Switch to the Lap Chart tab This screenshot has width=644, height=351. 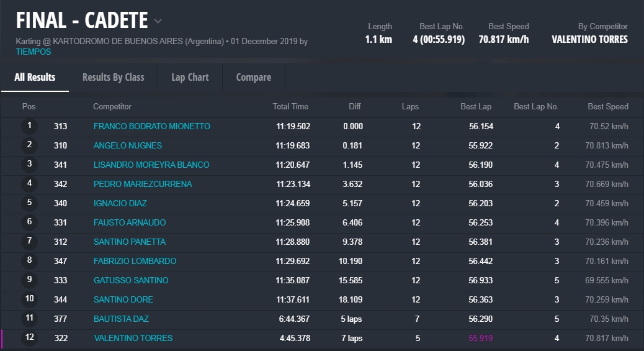coord(190,78)
